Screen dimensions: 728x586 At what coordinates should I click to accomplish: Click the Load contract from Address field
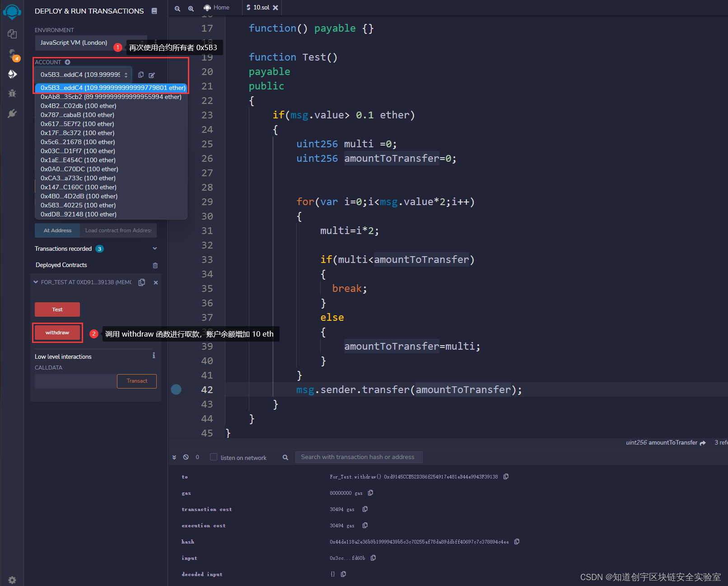point(118,230)
